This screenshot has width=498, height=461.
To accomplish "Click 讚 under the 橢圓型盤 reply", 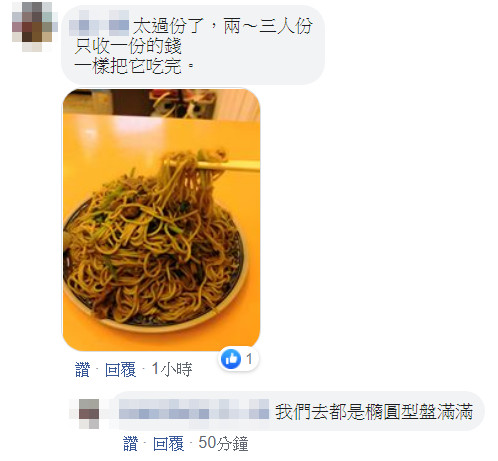I will click(x=130, y=444).
